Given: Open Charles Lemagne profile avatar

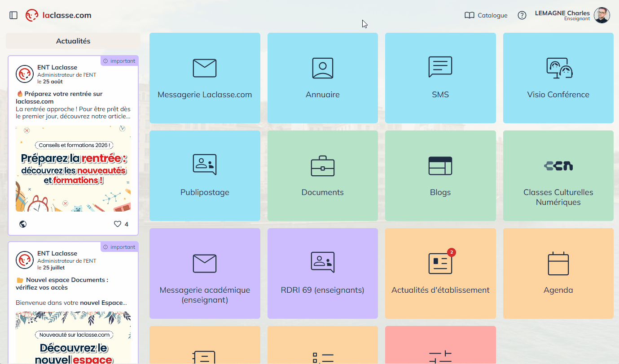Looking at the screenshot, I should pyautogui.click(x=602, y=15).
